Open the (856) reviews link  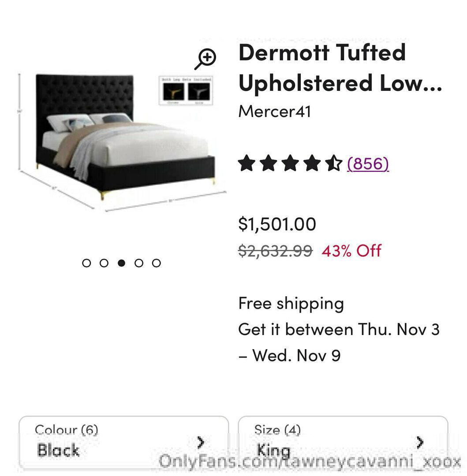(368, 164)
